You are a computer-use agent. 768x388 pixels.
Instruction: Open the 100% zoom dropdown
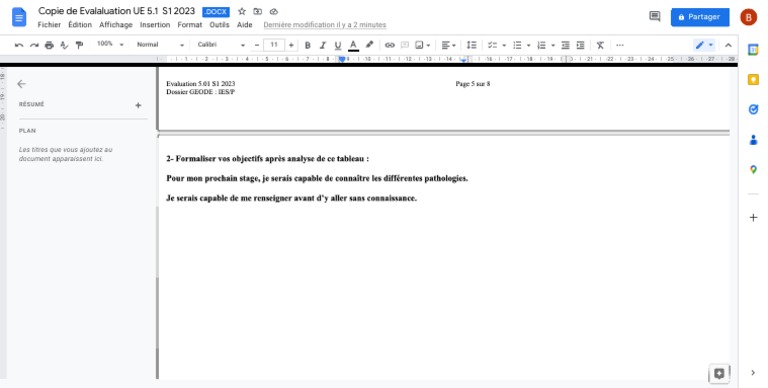tap(110, 45)
